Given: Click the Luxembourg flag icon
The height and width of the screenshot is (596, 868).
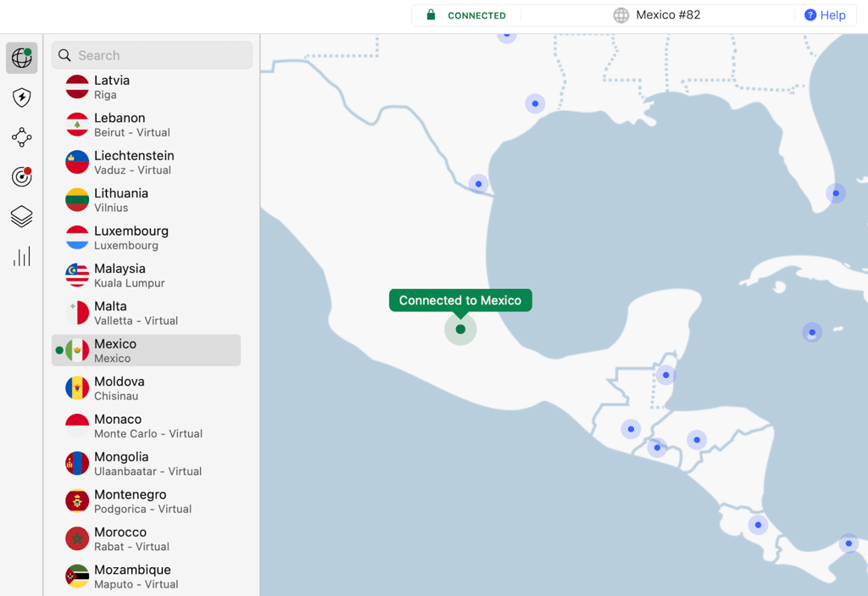Looking at the screenshot, I should (x=77, y=237).
